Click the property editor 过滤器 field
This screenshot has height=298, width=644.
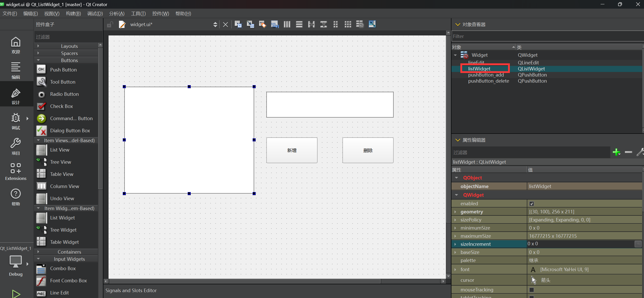(x=531, y=152)
